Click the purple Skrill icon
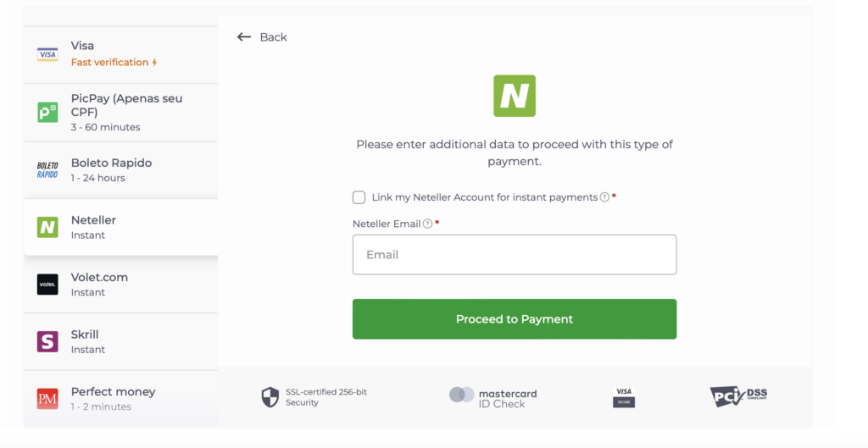 pos(47,341)
